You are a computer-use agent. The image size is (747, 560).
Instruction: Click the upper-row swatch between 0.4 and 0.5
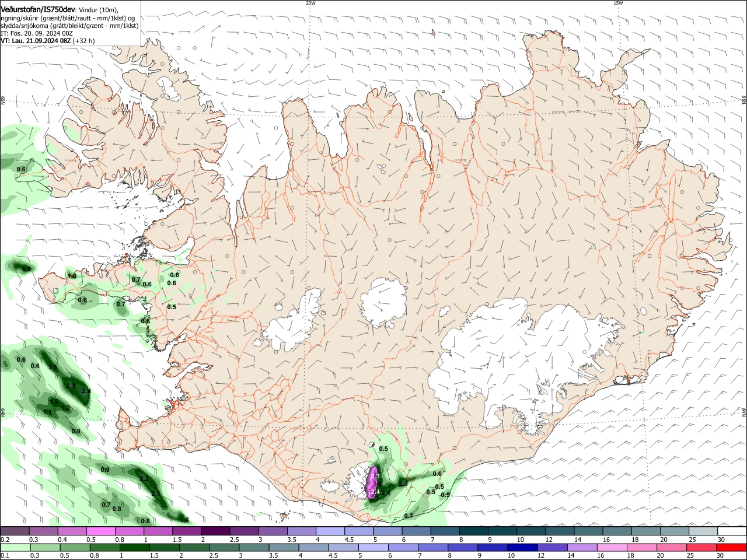point(72,531)
